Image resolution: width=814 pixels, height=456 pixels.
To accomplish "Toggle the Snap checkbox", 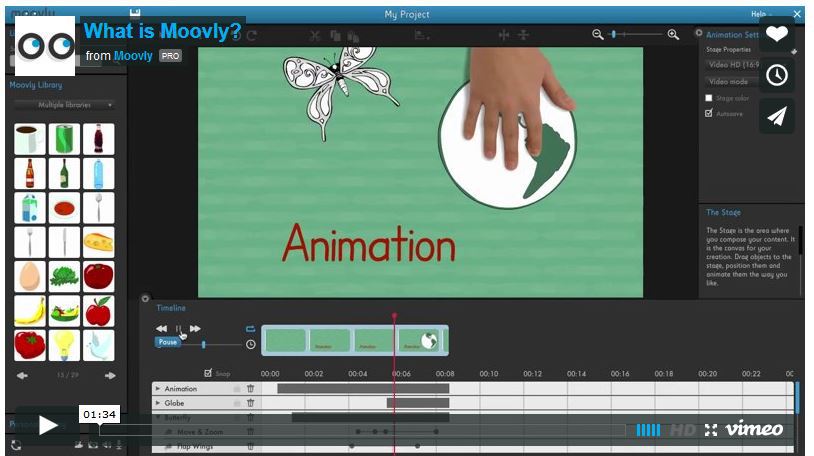I will [x=208, y=373].
